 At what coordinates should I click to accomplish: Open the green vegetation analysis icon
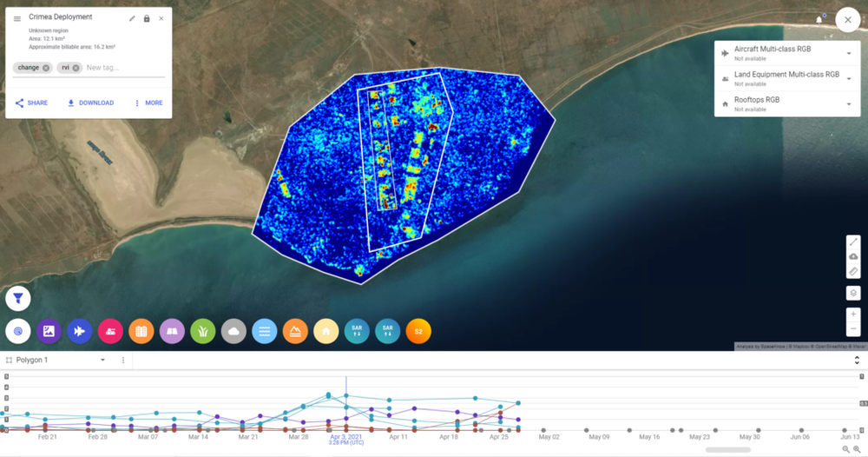click(203, 331)
